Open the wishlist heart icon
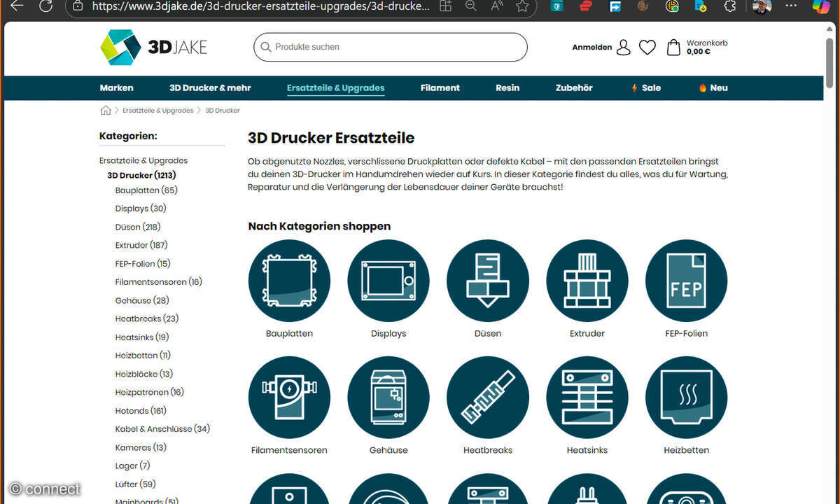Image resolution: width=840 pixels, height=504 pixels. [647, 47]
